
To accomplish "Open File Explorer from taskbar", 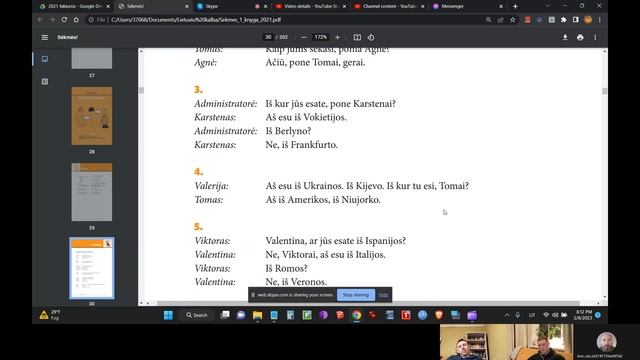I will point(258,315).
